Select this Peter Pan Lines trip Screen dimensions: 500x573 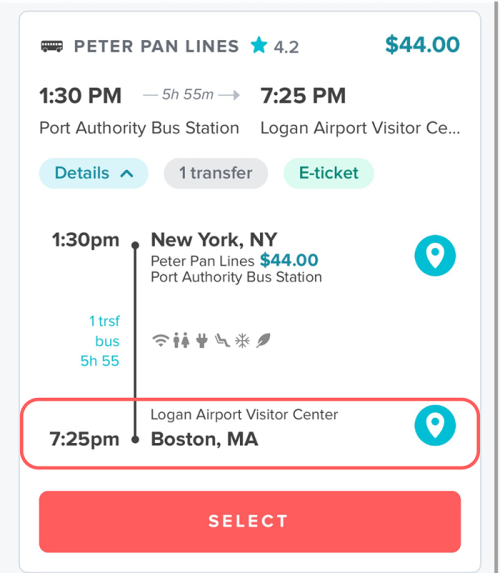(250, 521)
